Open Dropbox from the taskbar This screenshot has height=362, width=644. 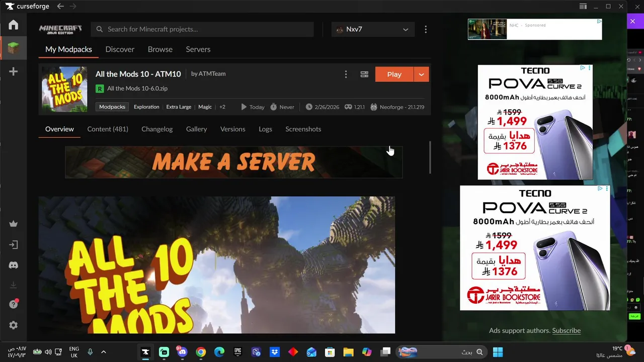(274, 352)
